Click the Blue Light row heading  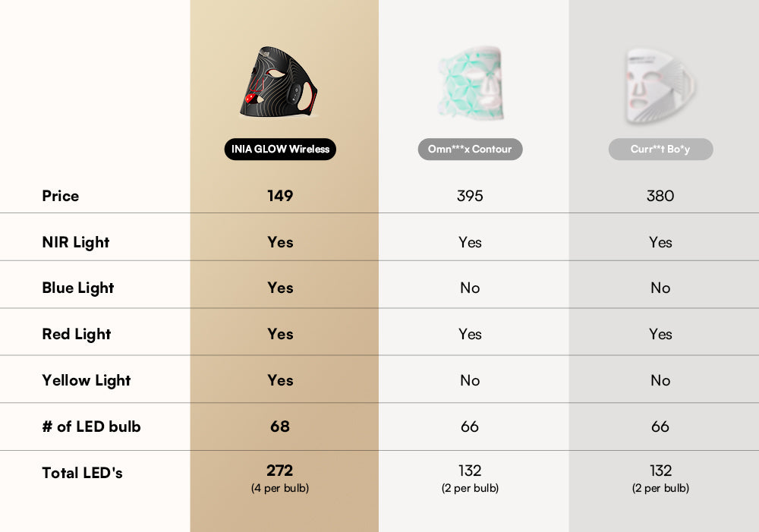point(78,288)
